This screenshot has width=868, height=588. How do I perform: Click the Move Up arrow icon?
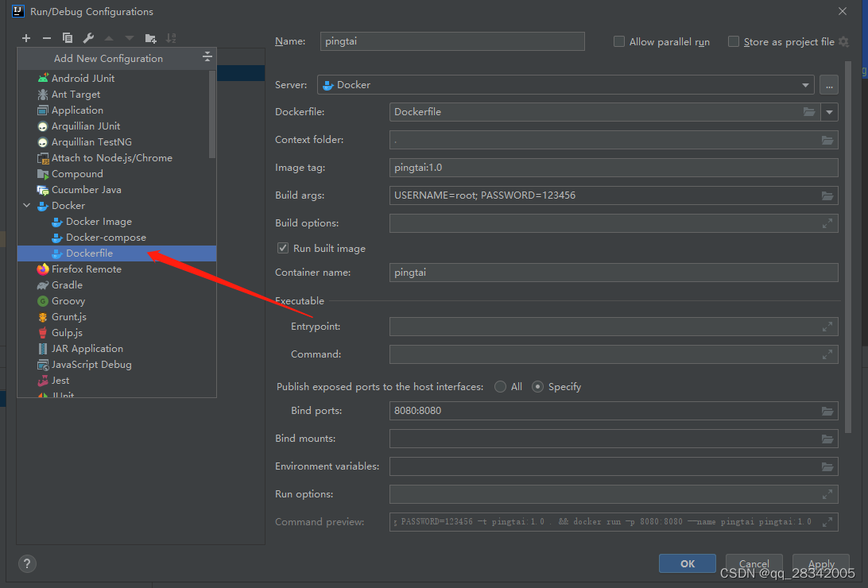click(x=109, y=38)
